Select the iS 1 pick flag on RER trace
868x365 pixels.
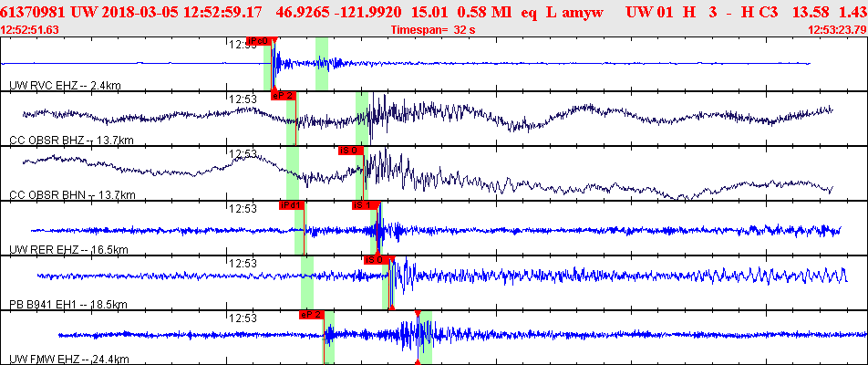coord(365,205)
